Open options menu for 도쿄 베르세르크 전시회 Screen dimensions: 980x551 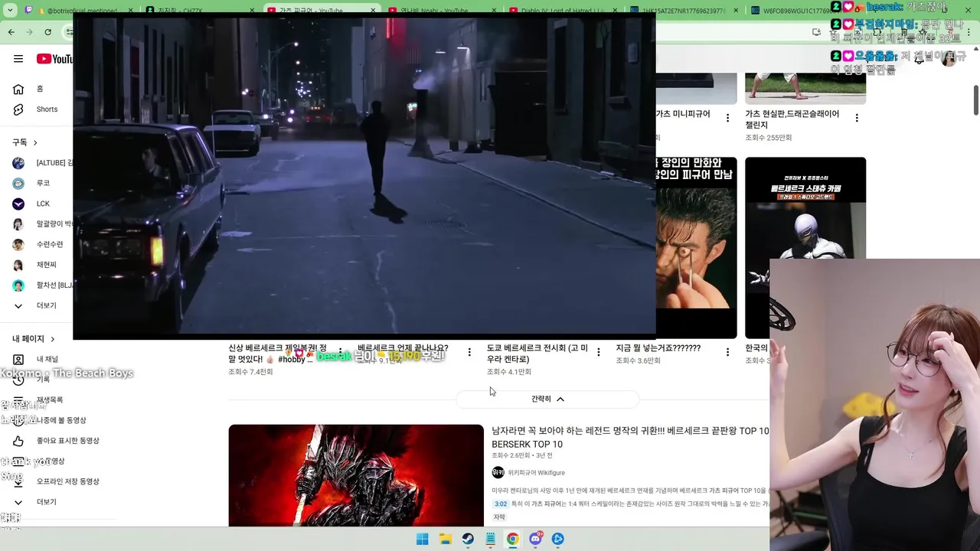pyautogui.click(x=599, y=352)
